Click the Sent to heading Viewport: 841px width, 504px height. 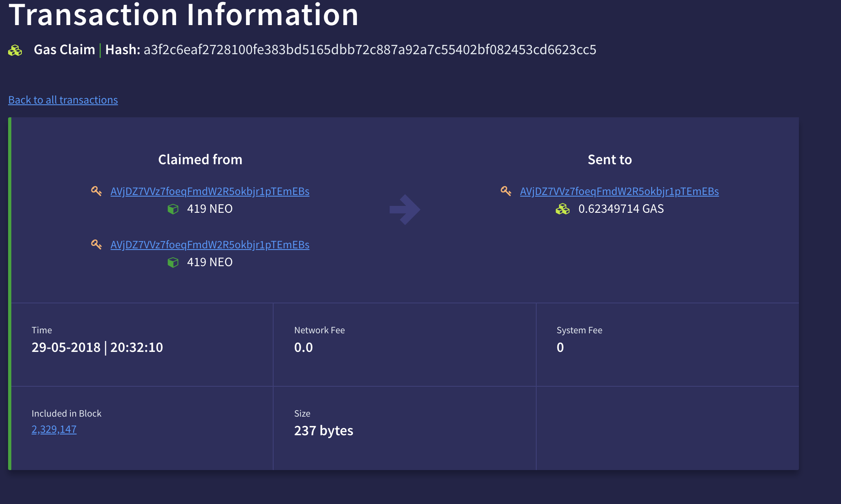[610, 160]
